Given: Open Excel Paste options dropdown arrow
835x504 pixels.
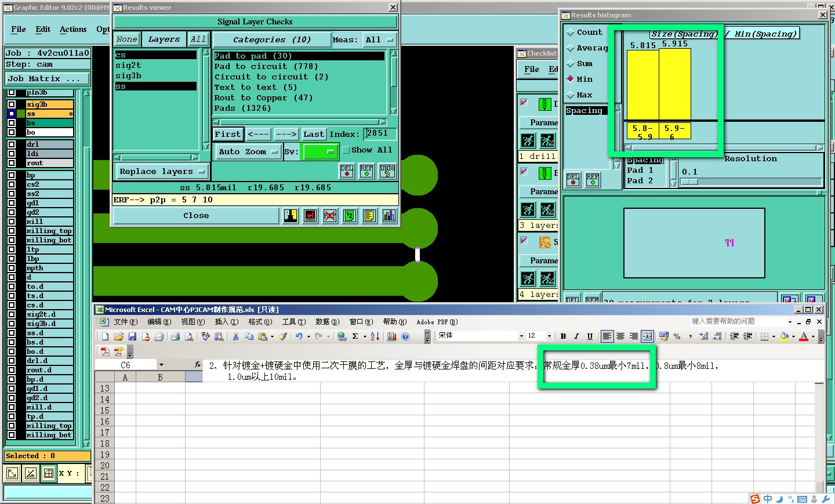Looking at the screenshot, I should click(272, 336).
